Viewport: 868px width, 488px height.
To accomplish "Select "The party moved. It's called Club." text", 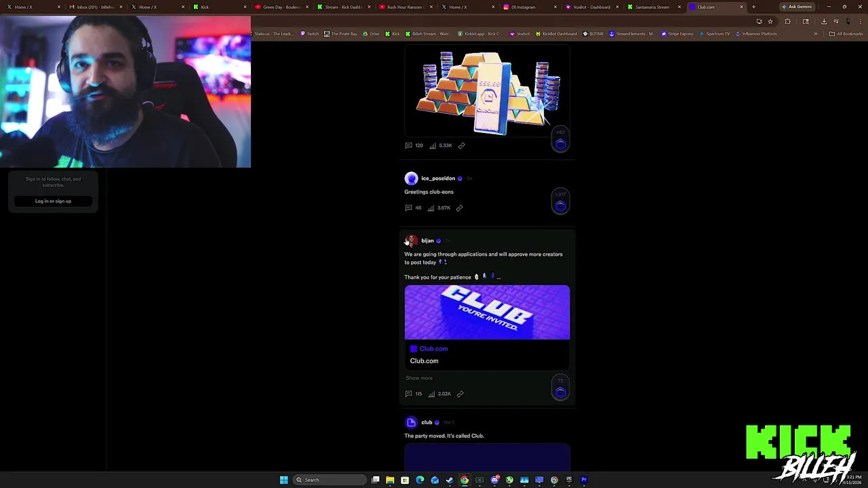I will click(444, 436).
